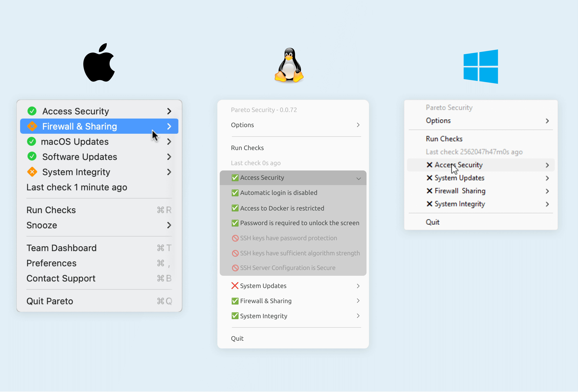
Task: Click the green checkmark beside Firewall & Sharing in the Linux menu
Action: tap(235, 301)
